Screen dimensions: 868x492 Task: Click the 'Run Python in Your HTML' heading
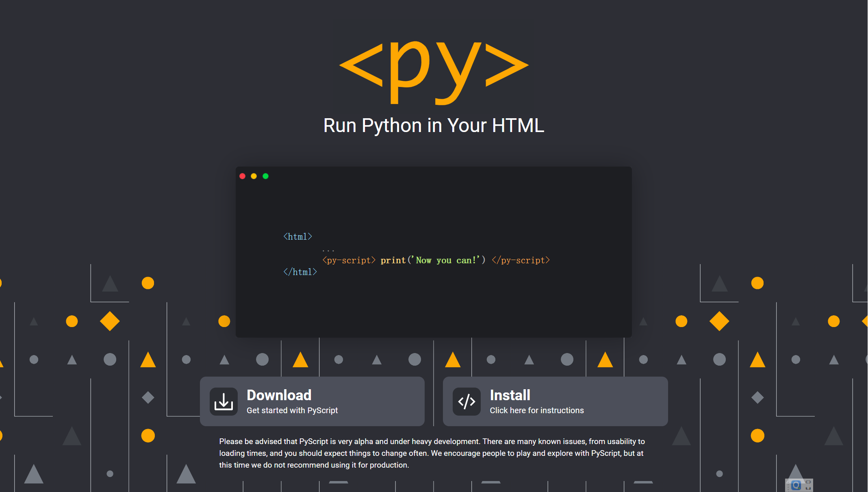coord(434,126)
